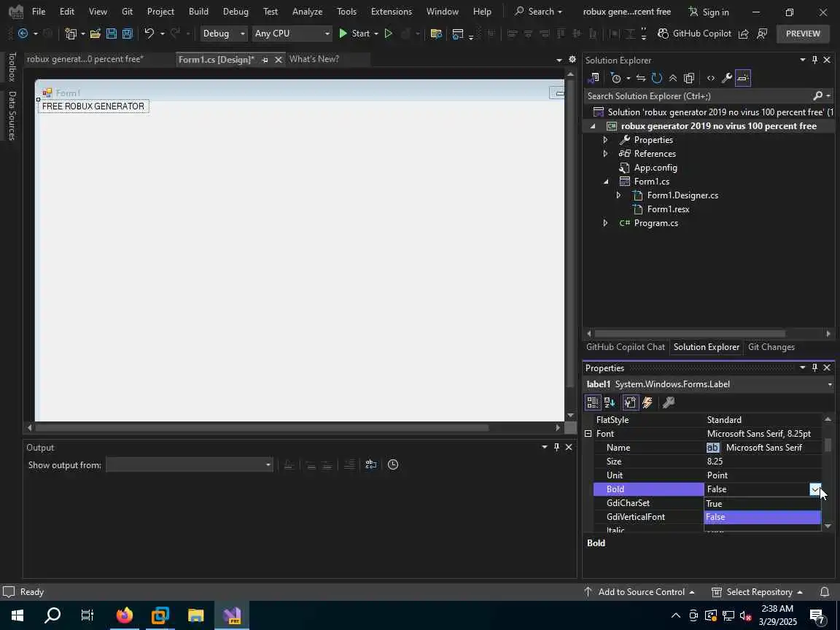Toggle Categorized view in Properties panel
The width and height of the screenshot is (840, 630).
coord(593,402)
